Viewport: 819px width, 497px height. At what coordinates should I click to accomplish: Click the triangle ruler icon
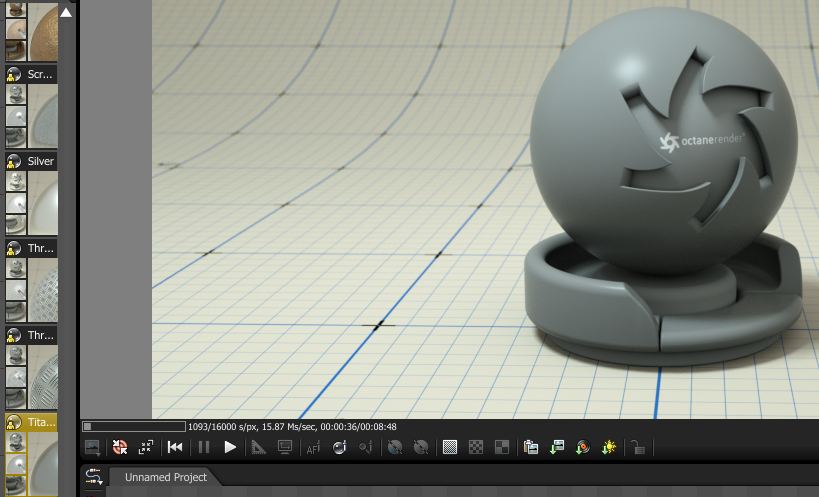point(259,447)
